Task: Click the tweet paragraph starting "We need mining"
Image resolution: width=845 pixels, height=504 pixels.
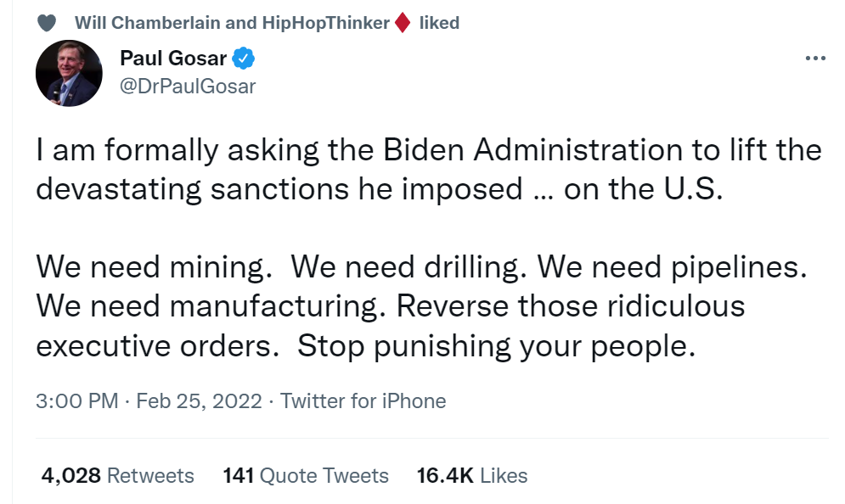Action: pyautogui.click(x=420, y=306)
